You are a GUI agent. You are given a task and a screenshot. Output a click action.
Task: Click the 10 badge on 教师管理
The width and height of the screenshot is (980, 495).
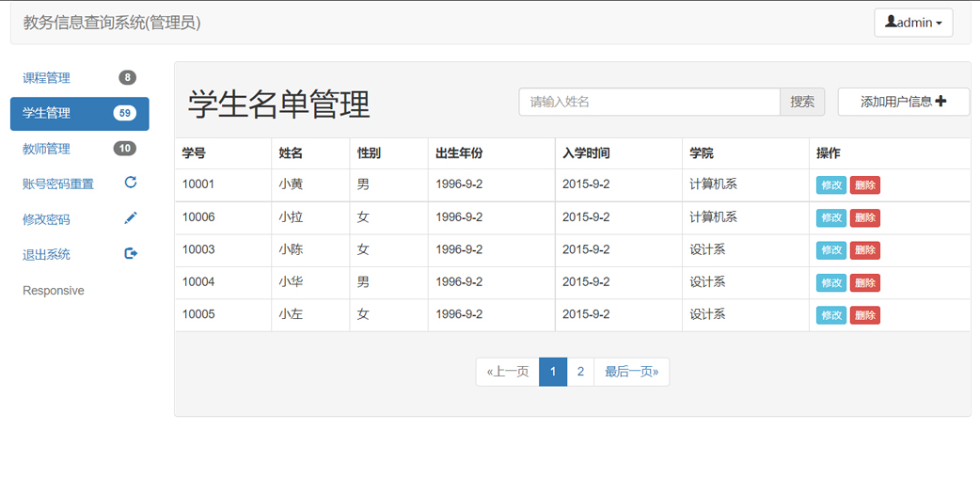[124, 149]
